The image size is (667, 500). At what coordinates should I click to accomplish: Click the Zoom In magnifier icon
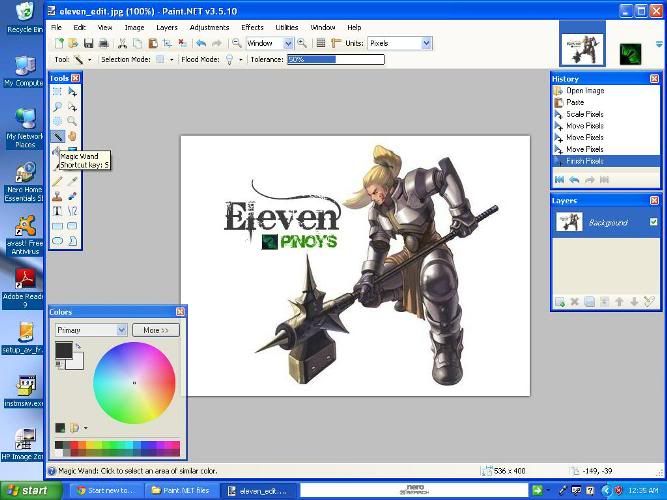[x=302, y=43]
